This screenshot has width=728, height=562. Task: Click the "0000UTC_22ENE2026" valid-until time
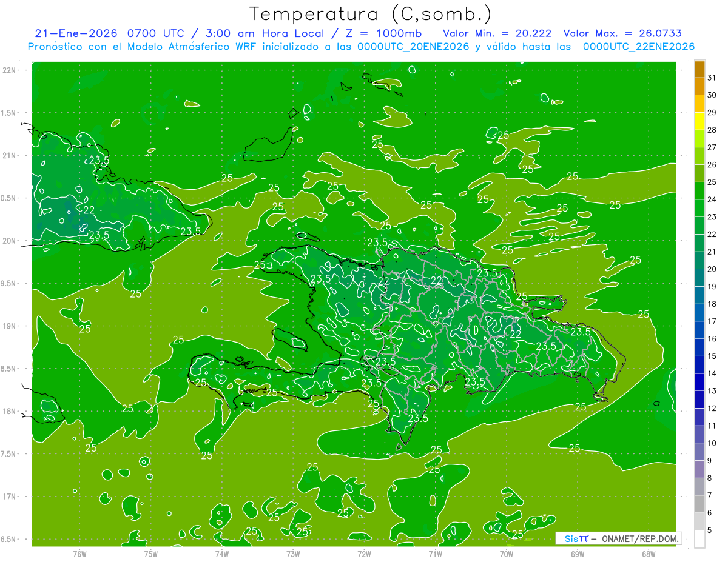click(x=639, y=47)
